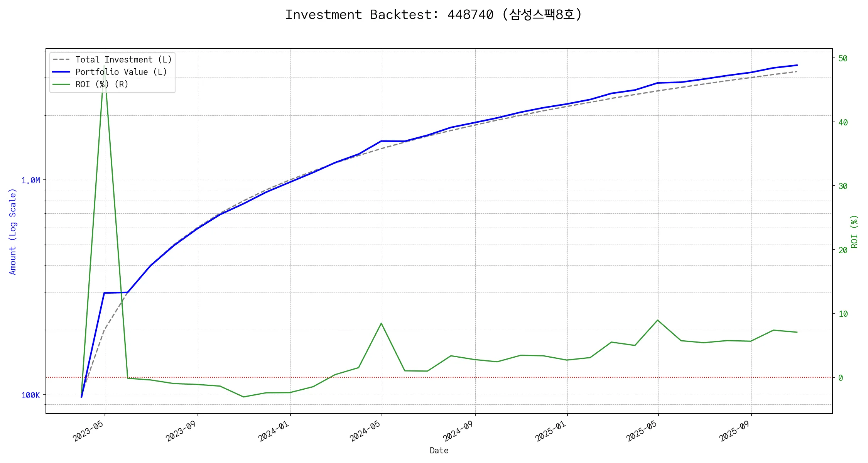The height and width of the screenshot is (463, 868).
Task: Click the ROI peak near 2024-05
Action: (381, 323)
